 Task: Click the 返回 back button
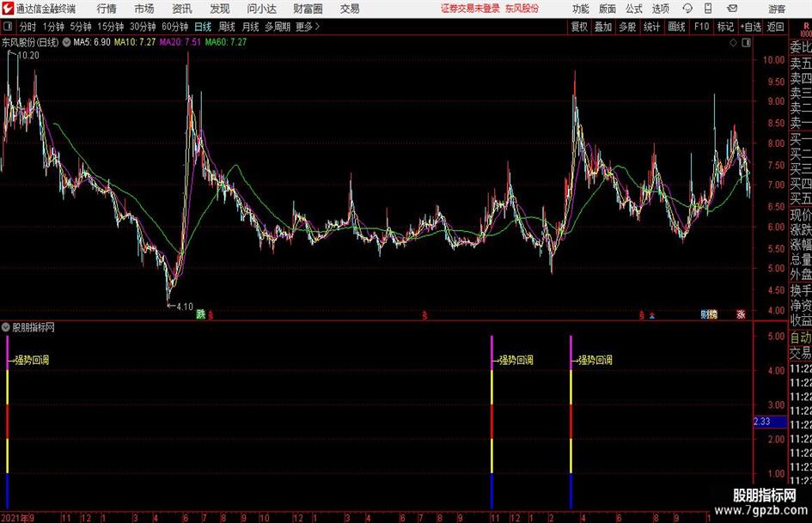coord(775,27)
